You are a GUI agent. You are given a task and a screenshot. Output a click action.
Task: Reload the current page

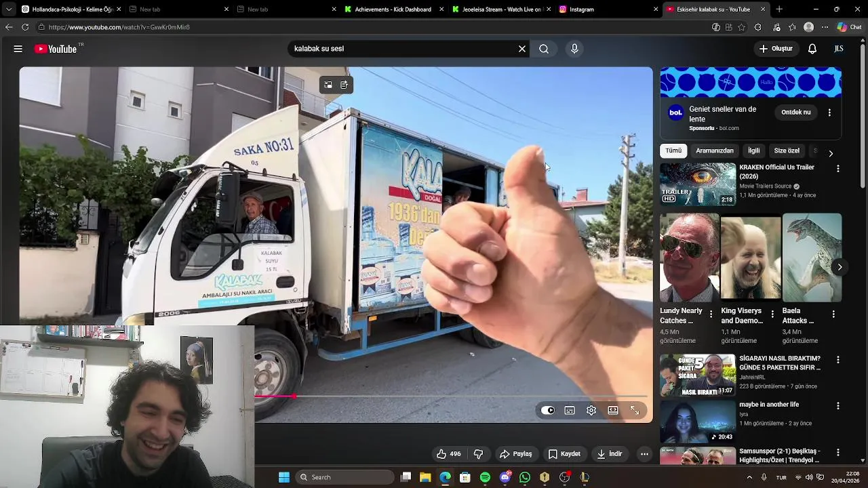click(x=25, y=27)
